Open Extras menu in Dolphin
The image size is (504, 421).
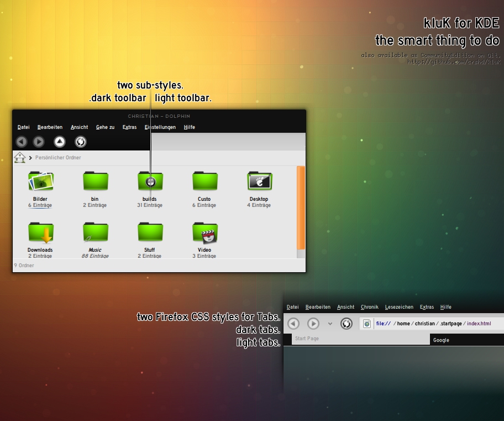pos(129,127)
